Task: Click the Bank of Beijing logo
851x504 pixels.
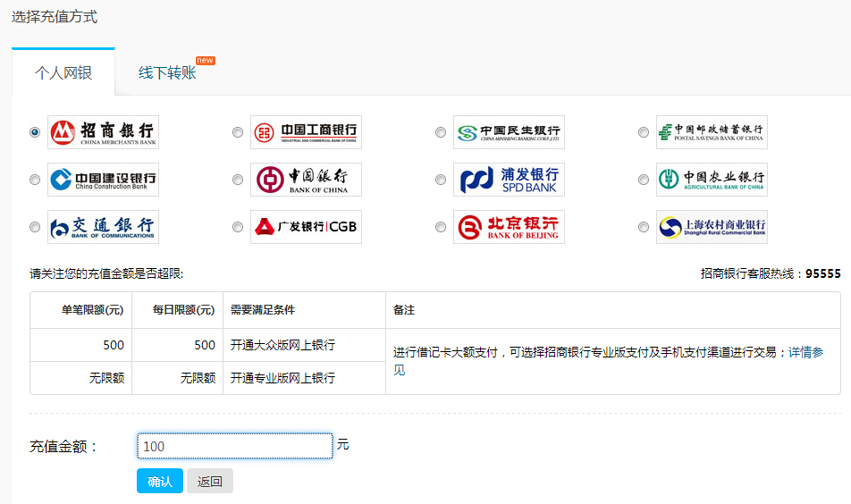Action: click(510, 227)
